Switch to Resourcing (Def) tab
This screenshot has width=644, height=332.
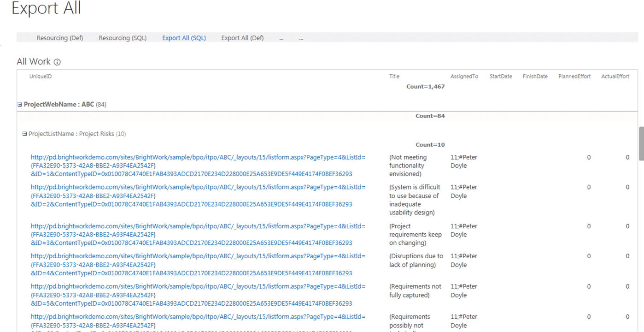point(60,38)
